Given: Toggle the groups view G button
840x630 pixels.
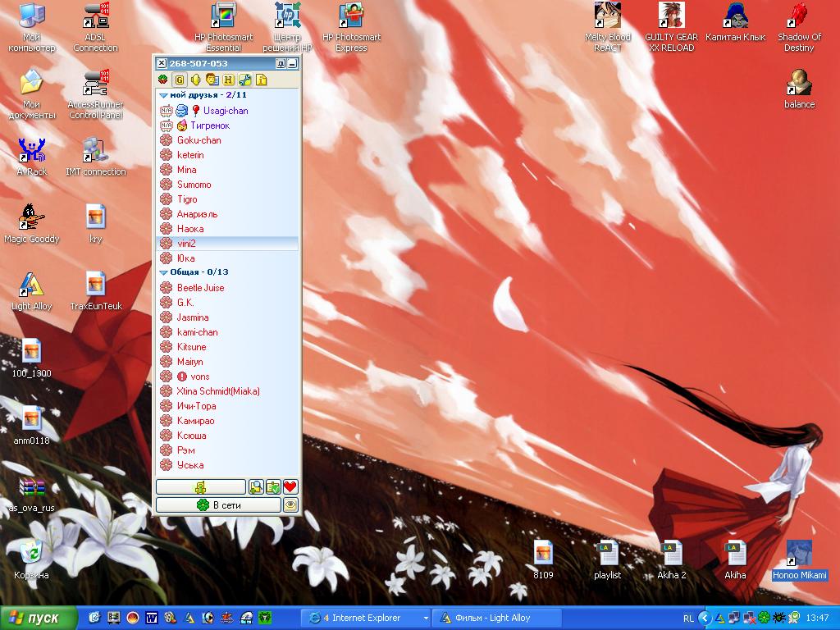Looking at the screenshot, I should pyautogui.click(x=180, y=80).
